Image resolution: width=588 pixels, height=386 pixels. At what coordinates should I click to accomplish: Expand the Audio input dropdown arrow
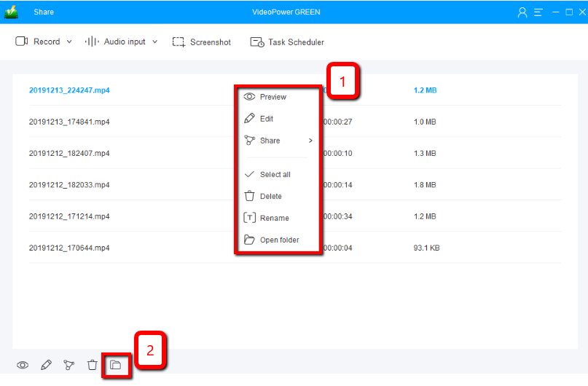pos(154,42)
